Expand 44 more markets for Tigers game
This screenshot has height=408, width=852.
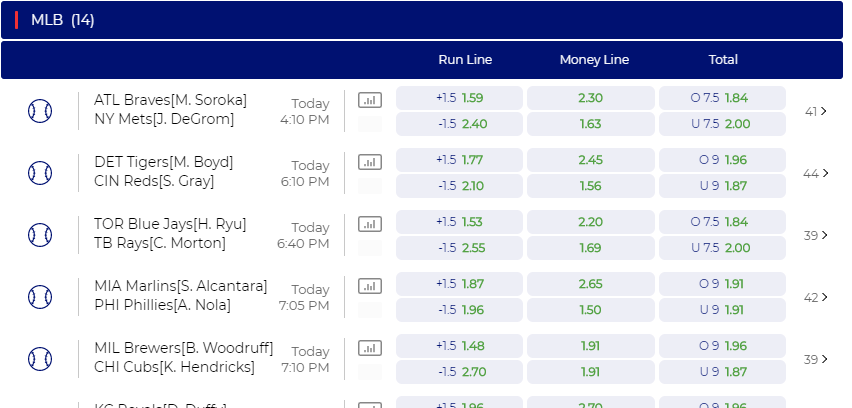click(816, 173)
